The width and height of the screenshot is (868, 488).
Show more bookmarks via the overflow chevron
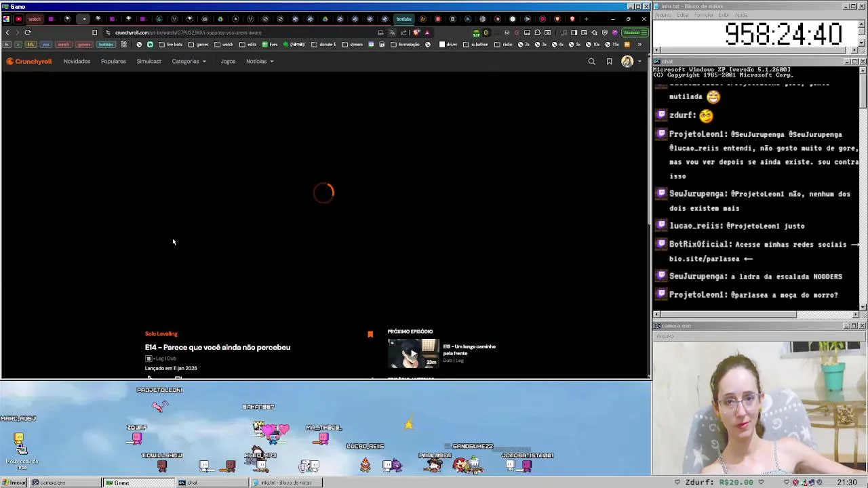[x=639, y=45]
